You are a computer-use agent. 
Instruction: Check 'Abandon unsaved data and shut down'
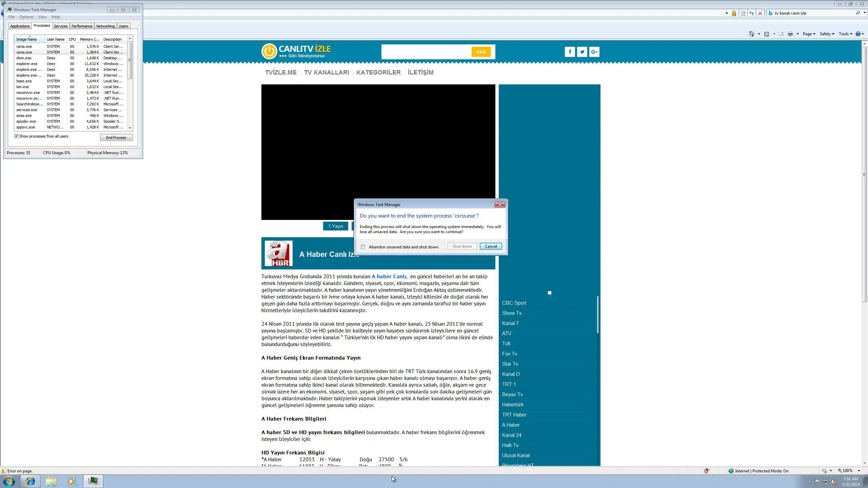[x=363, y=247]
